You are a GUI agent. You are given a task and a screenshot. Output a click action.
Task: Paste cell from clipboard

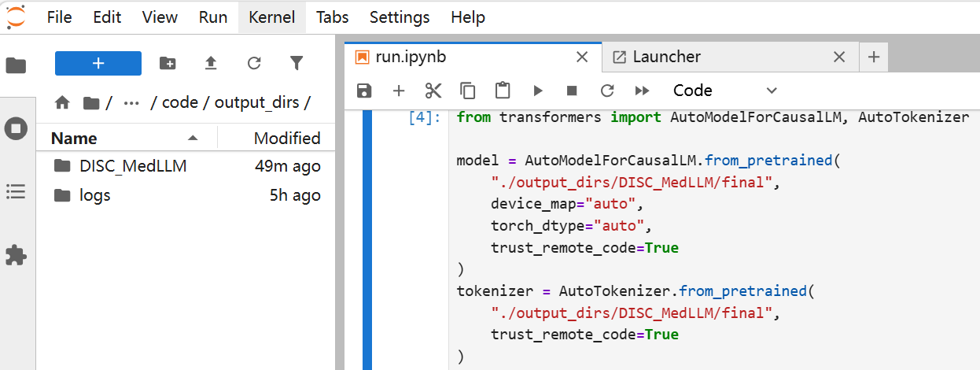(503, 91)
